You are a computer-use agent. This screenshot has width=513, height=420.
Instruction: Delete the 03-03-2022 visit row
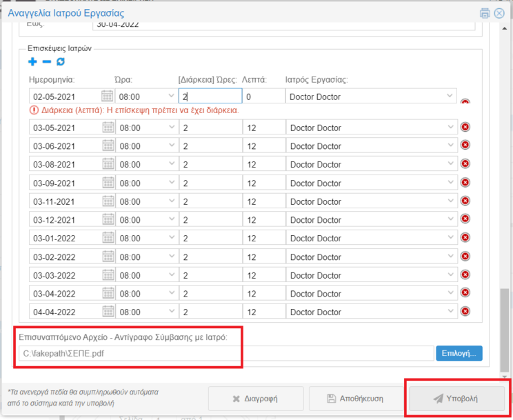click(465, 274)
